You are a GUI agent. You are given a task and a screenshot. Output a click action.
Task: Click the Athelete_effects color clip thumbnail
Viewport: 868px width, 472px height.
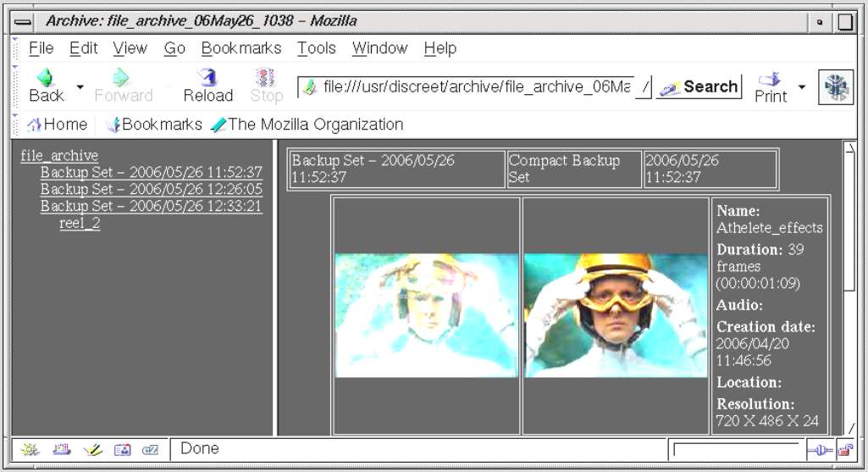(x=616, y=315)
